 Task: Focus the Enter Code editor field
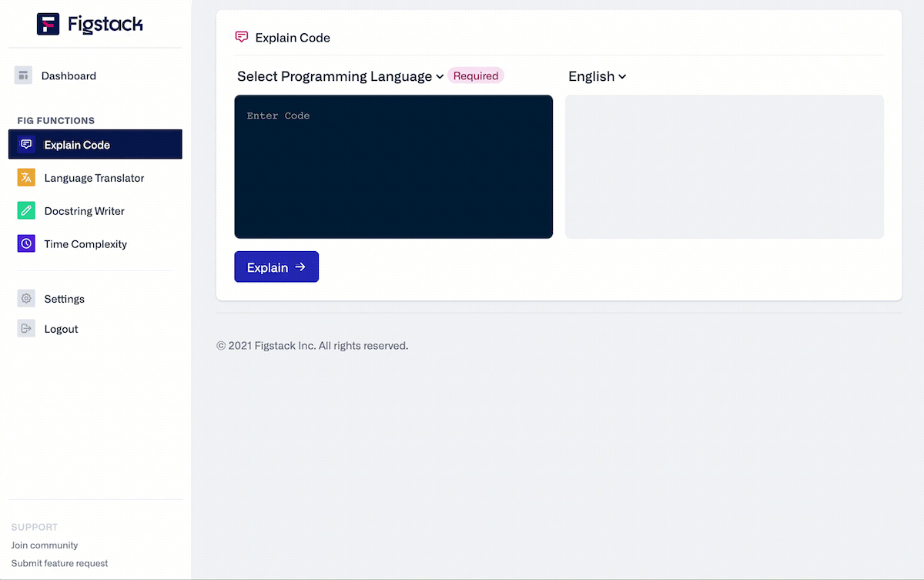click(x=393, y=166)
